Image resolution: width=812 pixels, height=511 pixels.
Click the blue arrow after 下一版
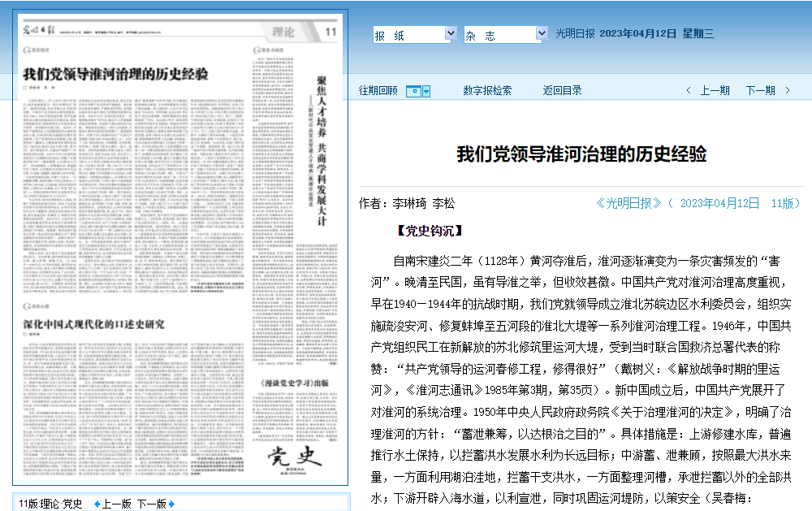coord(171,504)
